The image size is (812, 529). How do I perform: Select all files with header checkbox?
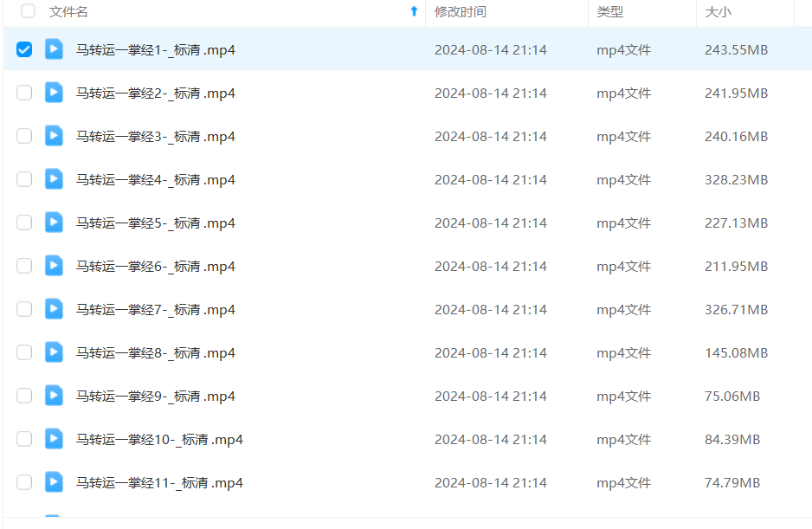(x=29, y=11)
